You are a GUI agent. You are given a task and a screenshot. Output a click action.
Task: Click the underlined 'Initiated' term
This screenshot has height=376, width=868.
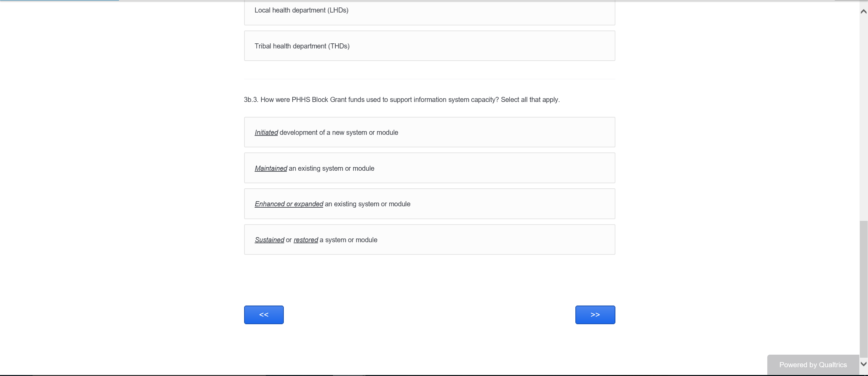pos(266,133)
